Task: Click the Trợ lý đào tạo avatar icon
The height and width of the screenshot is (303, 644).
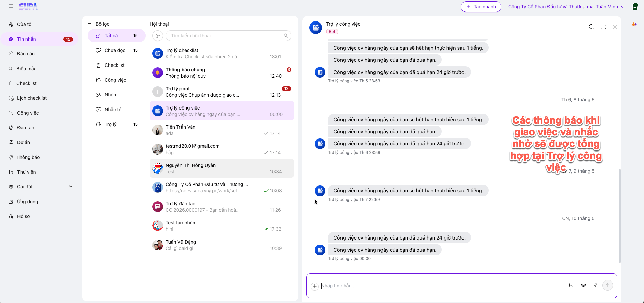Action: click(x=158, y=207)
